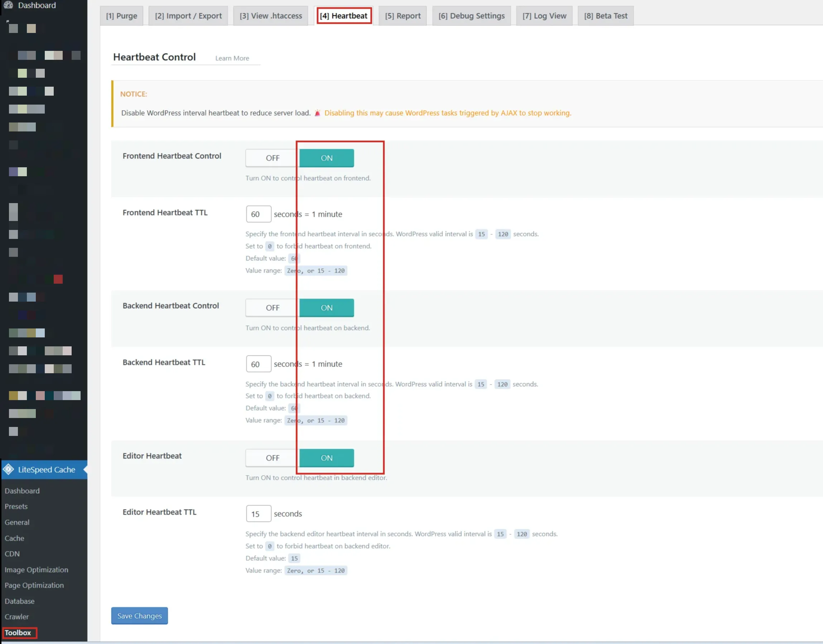Open the Learn More link
823x644 pixels.
coord(232,58)
